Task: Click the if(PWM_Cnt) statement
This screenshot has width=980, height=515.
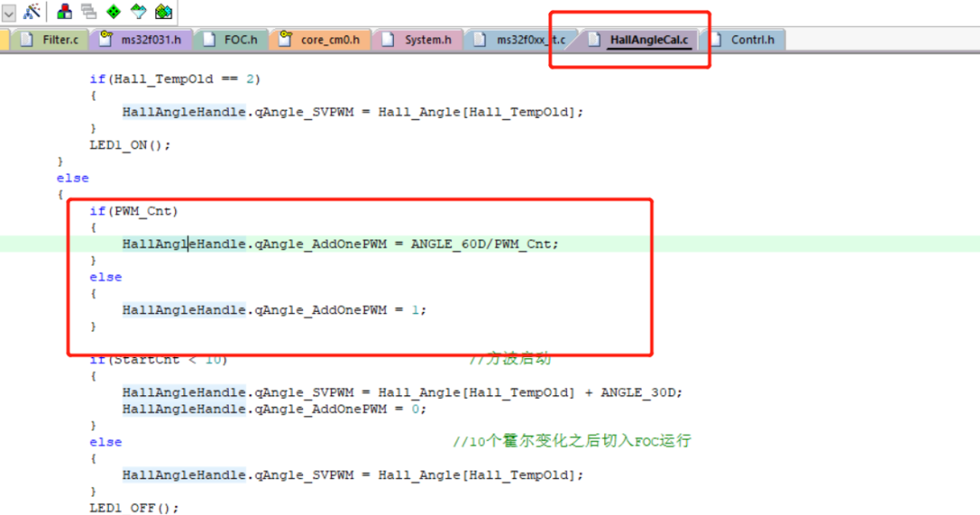Action: [133, 211]
